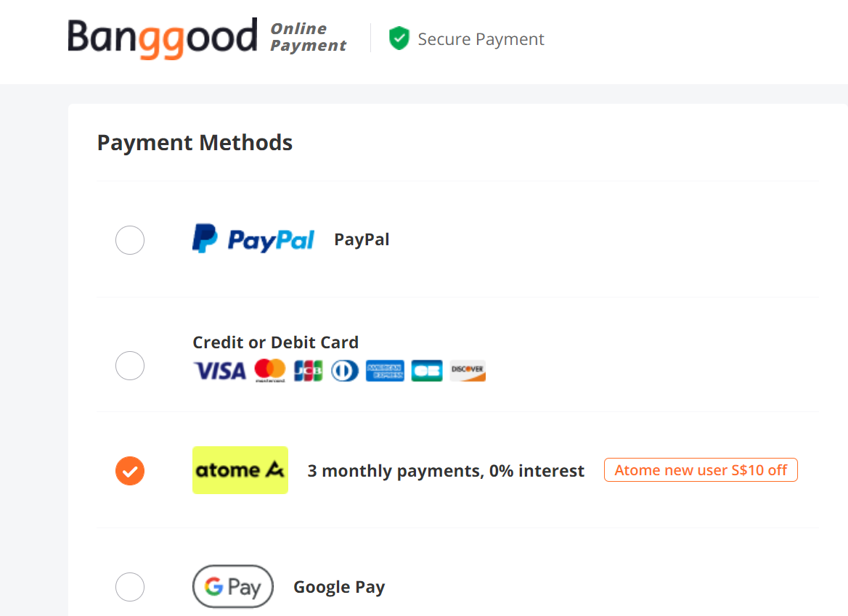The height and width of the screenshot is (616, 848).
Task: Click the selected Atome radio button
Action: (x=130, y=471)
